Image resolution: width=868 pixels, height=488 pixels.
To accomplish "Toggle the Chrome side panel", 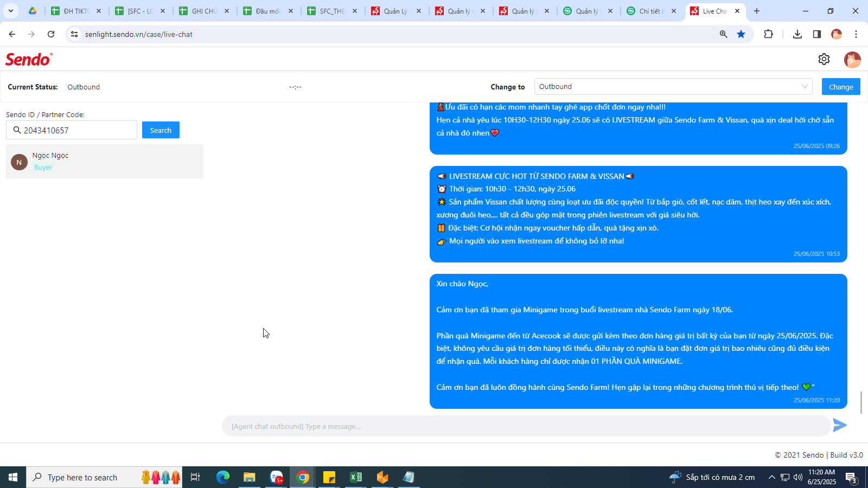I will [817, 34].
